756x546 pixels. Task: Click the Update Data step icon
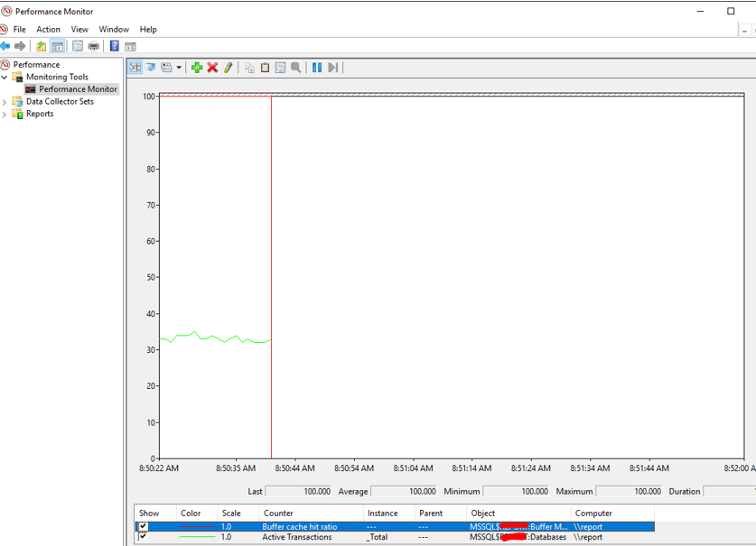coord(332,68)
